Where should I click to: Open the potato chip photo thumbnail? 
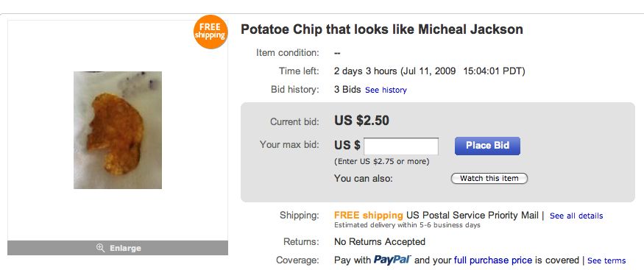[118, 130]
